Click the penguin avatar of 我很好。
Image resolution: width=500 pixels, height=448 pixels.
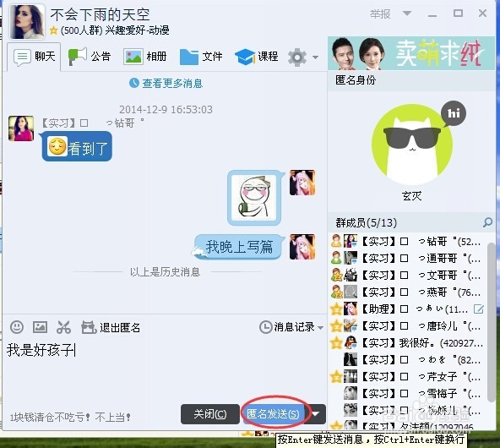351,342
